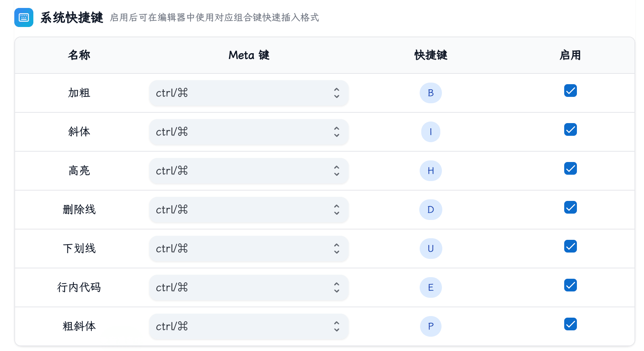Screen dimensions: 644x351
Task: Click the I shortcut key badge
Action: [431, 132]
